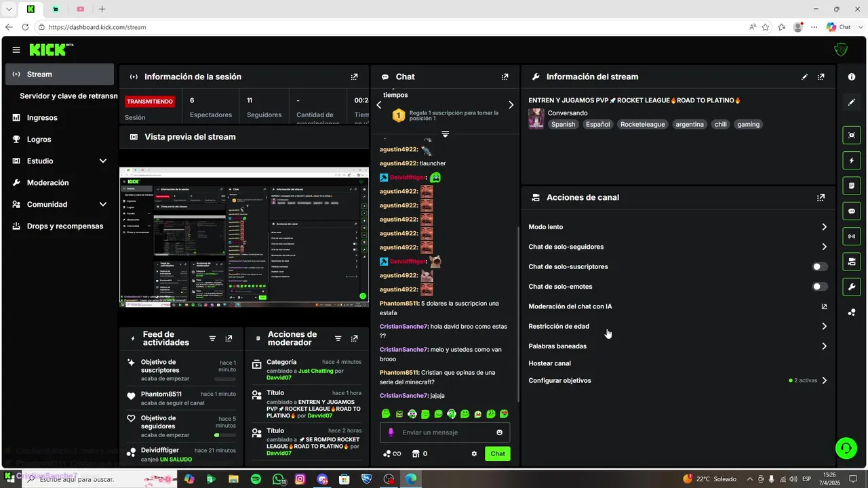Expand Chat de solo-seguidores settings
Image resolution: width=868 pixels, height=488 pixels.
coord(678,247)
